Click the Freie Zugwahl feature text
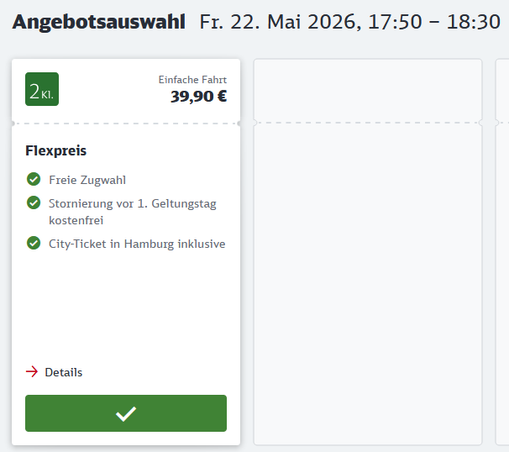 [x=87, y=180]
